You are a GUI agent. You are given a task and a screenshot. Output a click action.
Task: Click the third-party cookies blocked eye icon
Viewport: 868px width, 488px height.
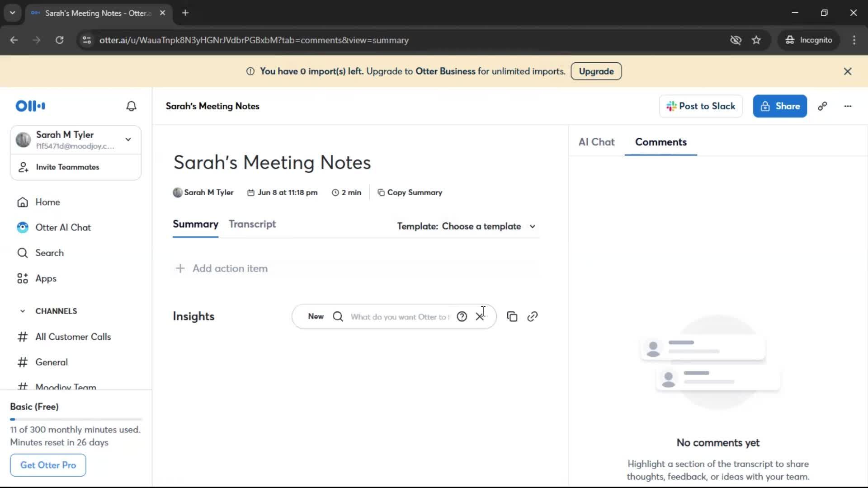[x=736, y=40]
